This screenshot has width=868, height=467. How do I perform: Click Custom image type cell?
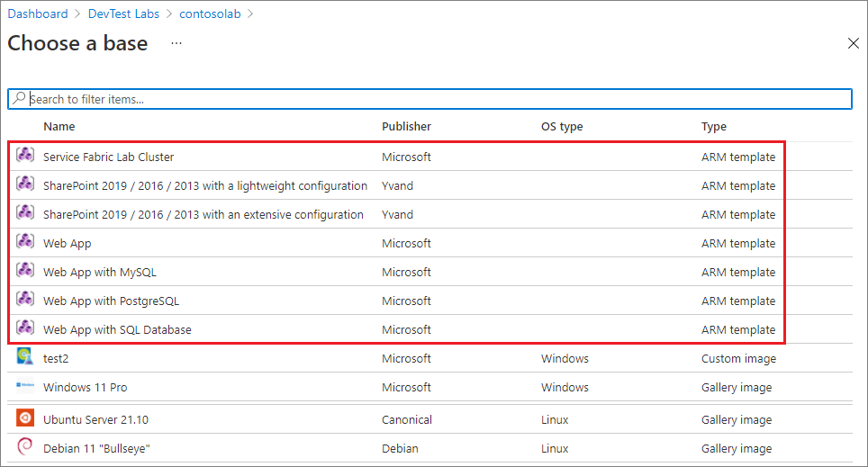click(x=738, y=359)
